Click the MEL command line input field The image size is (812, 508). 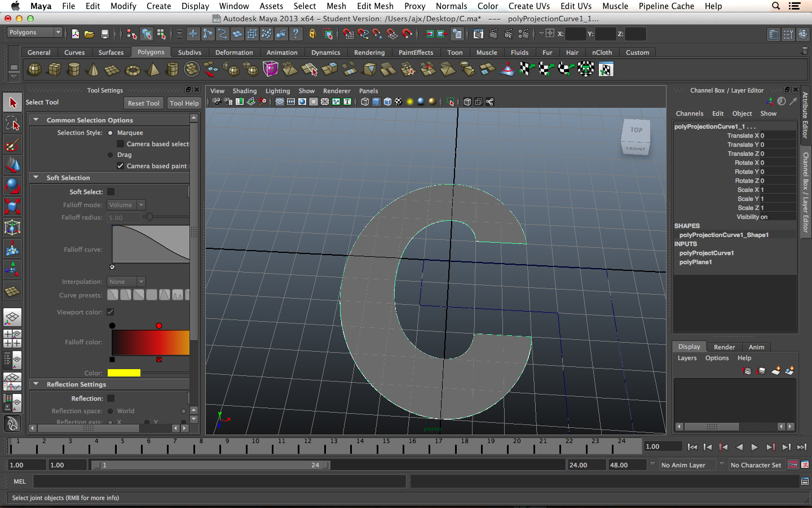(x=219, y=481)
